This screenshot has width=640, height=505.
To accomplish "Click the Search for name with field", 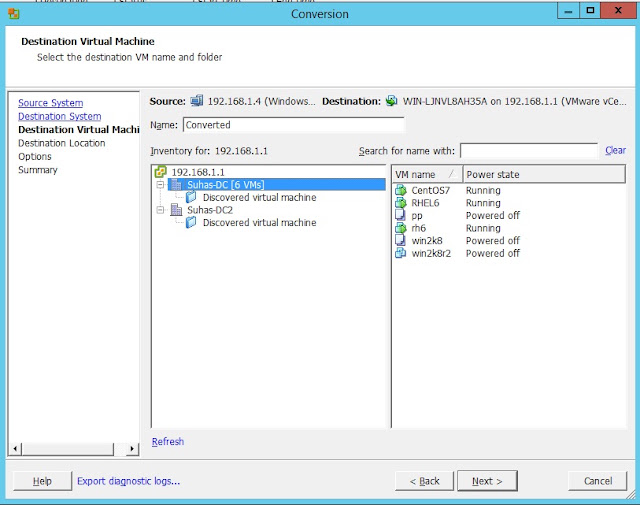I will point(529,151).
